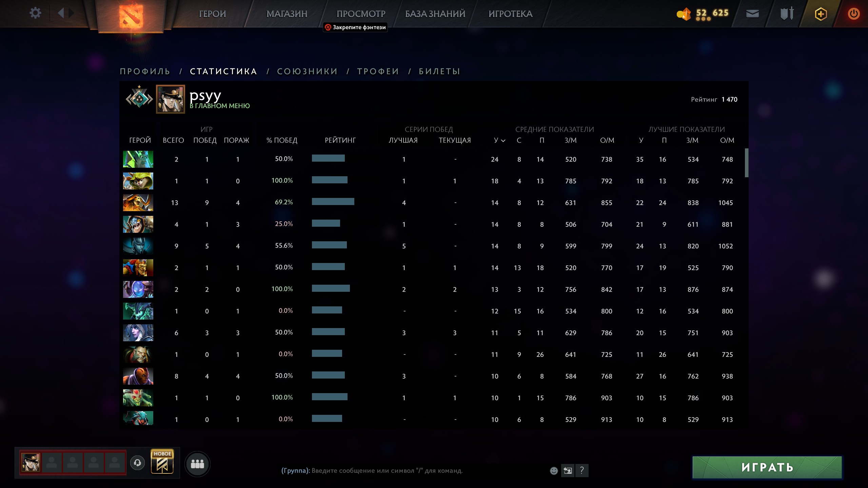The image size is (868, 488).
Task: Sort by ТЕКУЩАЯ win streak
Action: click(455, 140)
